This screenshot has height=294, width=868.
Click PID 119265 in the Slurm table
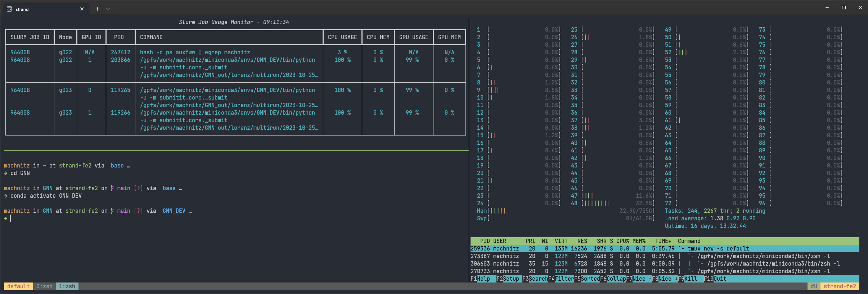tap(121, 90)
